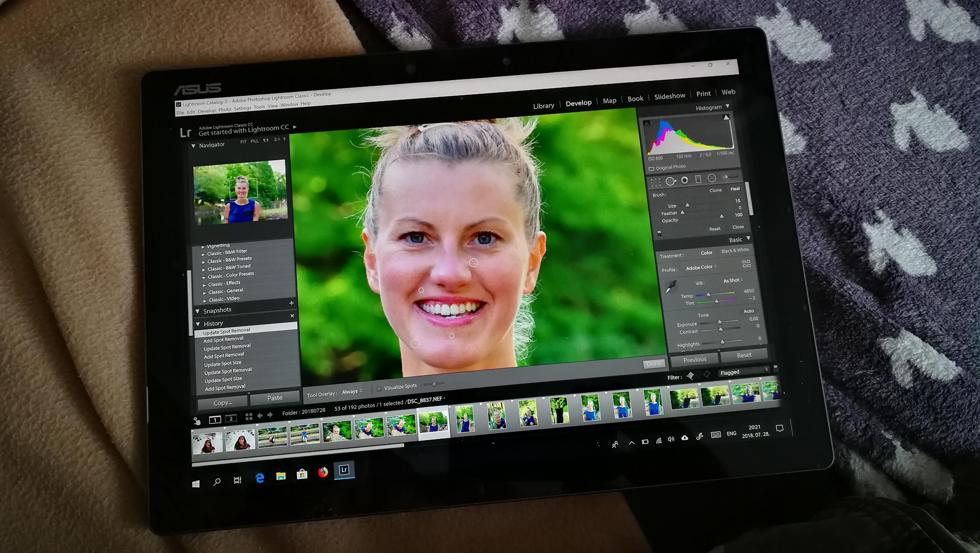Image resolution: width=980 pixels, height=553 pixels.
Task: Collapse the Snapshots panel
Action: 197,312
